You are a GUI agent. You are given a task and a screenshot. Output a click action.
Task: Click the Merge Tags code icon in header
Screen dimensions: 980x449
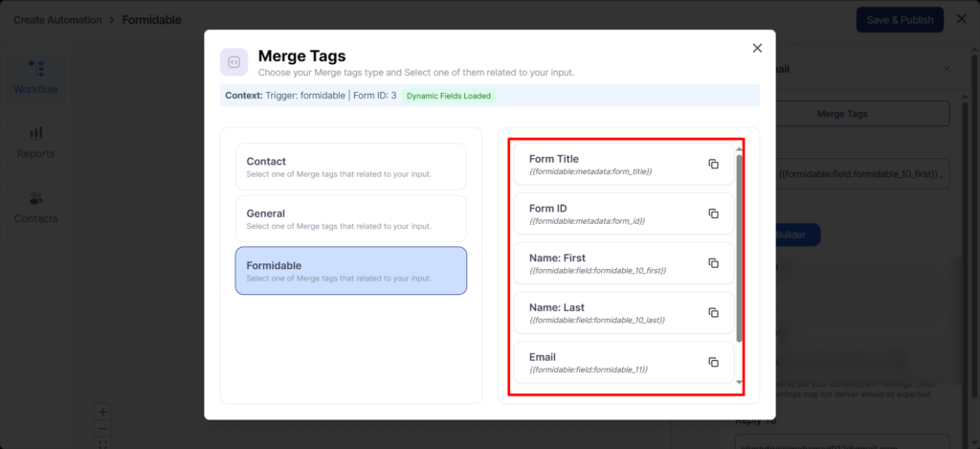point(234,62)
